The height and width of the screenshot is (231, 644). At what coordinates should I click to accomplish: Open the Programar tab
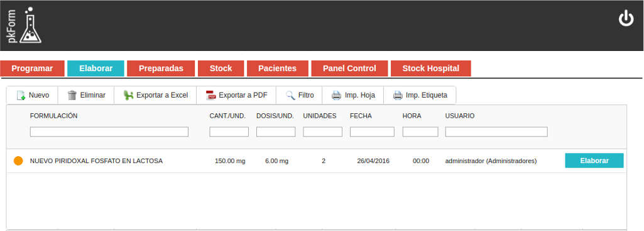tap(32, 69)
